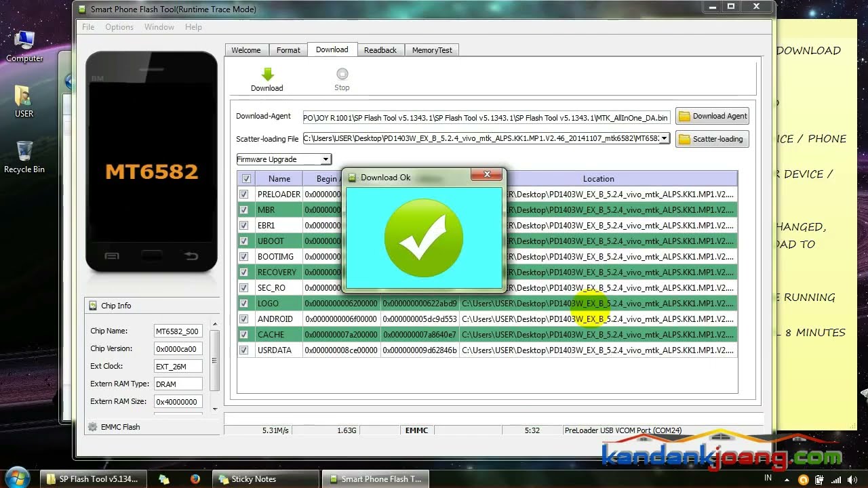Image resolution: width=868 pixels, height=488 pixels.
Task: Uncheck the MBR partition checkbox
Action: tap(243, 210)
